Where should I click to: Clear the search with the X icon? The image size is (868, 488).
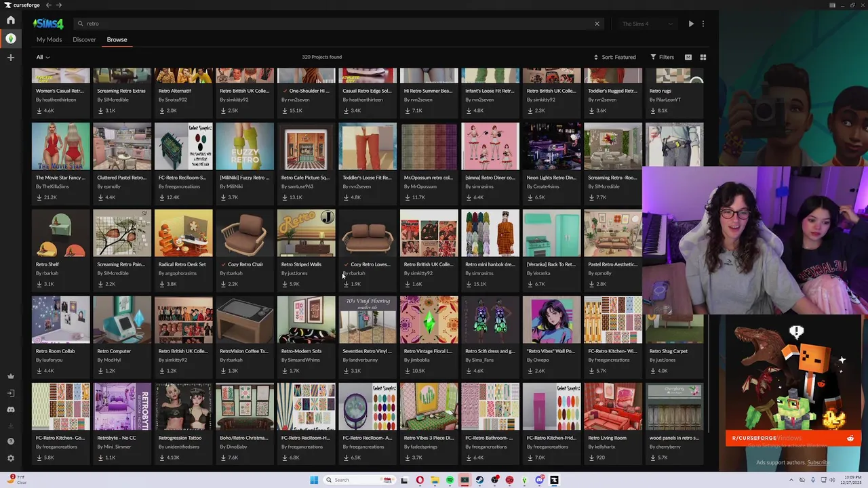[x=597, y=24]
